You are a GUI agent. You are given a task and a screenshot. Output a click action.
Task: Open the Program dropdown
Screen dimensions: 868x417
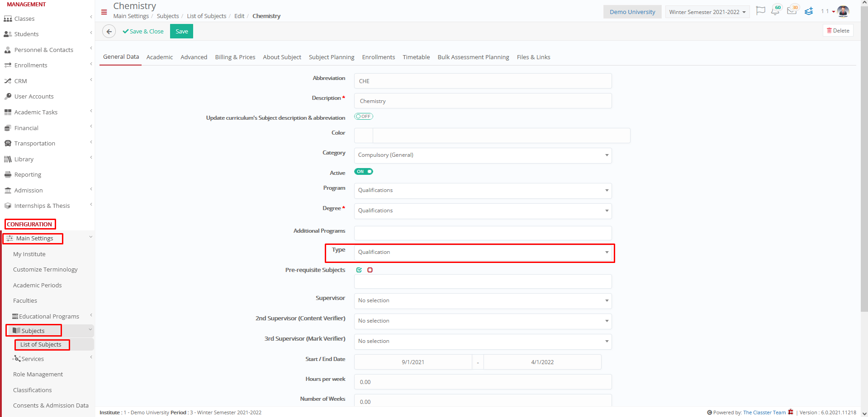(x=483, y=191)
